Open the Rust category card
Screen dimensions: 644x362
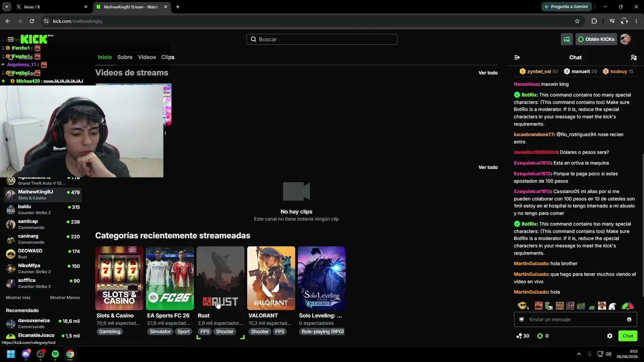pyautogui.click(x=220, y=278)
